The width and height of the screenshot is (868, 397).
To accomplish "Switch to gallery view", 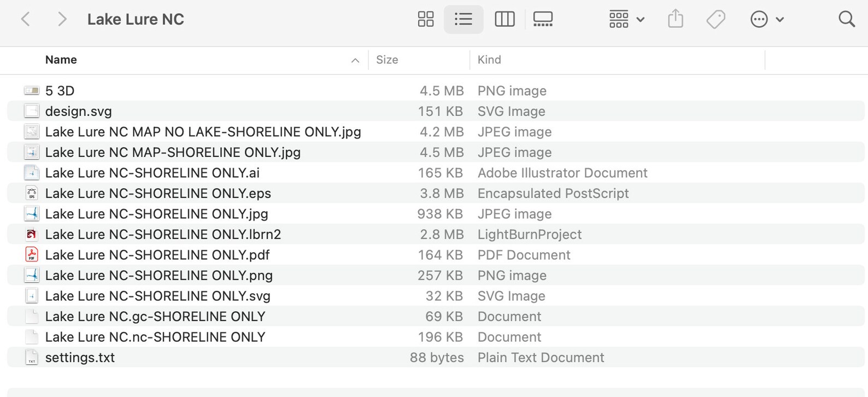I will click(543, 19).
